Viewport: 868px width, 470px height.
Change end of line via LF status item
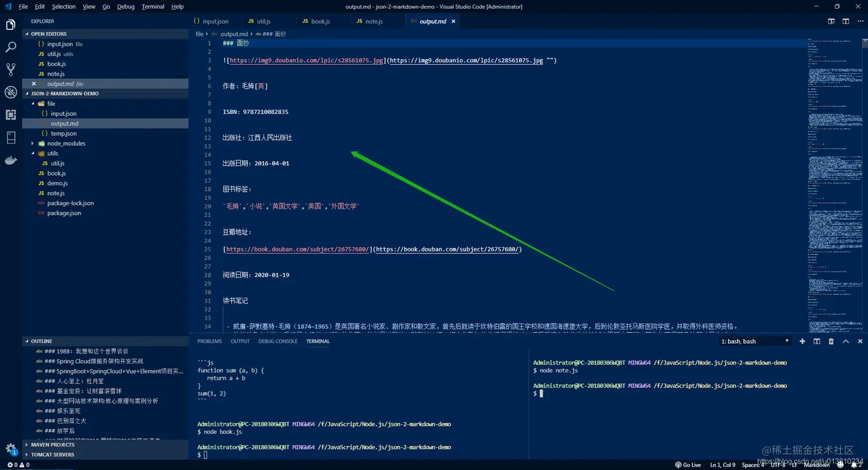click(x=794, y=465)
